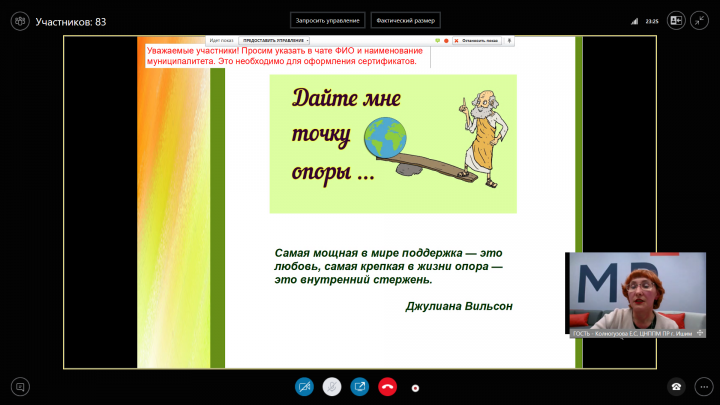Toggle the video camera on
This screenshot has width=720, height=405.
304,386
